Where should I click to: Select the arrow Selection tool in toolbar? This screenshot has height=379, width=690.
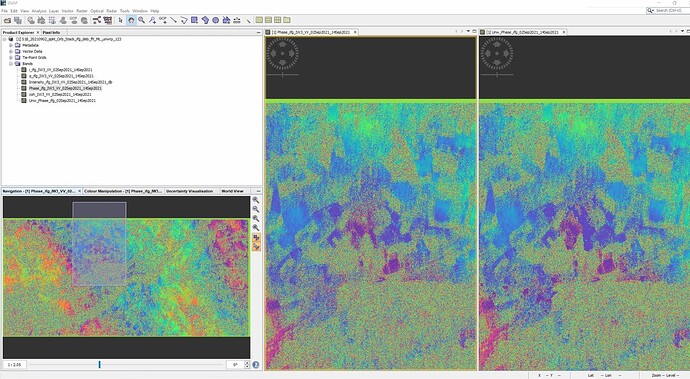click(x=121, y=20)
